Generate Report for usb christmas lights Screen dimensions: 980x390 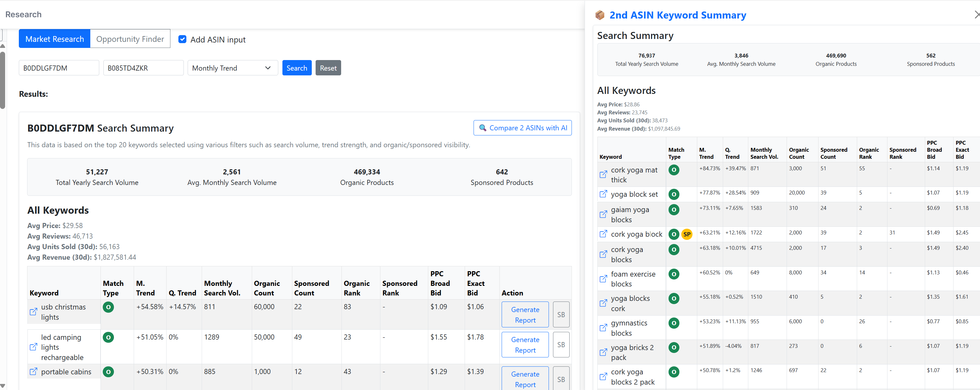pos(525,315)
